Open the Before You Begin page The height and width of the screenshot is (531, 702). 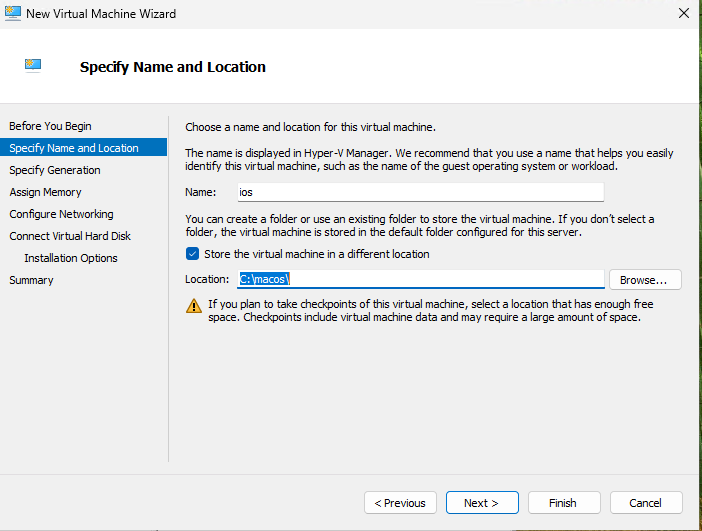[50, 126]
